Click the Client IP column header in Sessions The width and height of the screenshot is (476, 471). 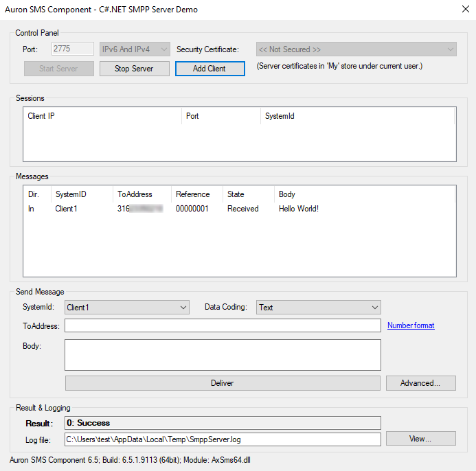102,116
